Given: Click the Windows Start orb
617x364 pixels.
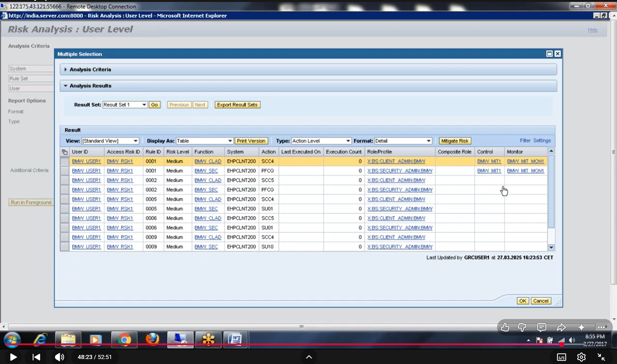Looking at the screenshot, I should coord(12,339).
